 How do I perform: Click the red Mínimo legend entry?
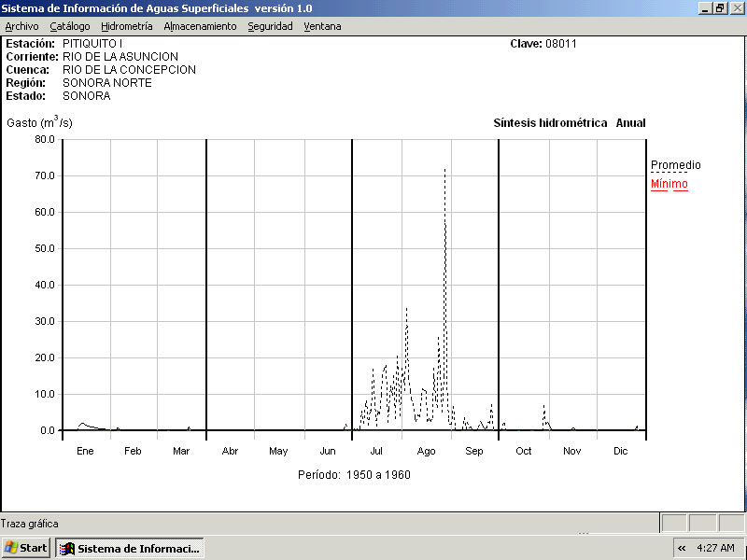(669, 184)
